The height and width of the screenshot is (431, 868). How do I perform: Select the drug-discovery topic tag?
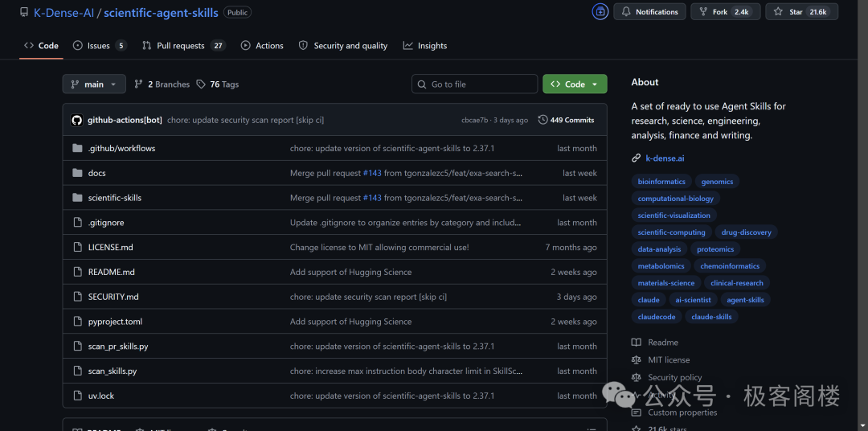point(746,232)
